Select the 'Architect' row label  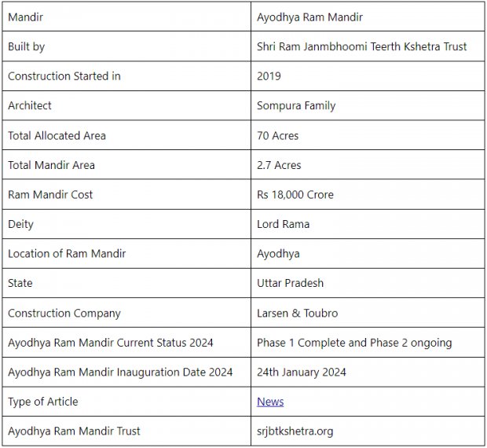pyautogui.click(x=30, y=105)
